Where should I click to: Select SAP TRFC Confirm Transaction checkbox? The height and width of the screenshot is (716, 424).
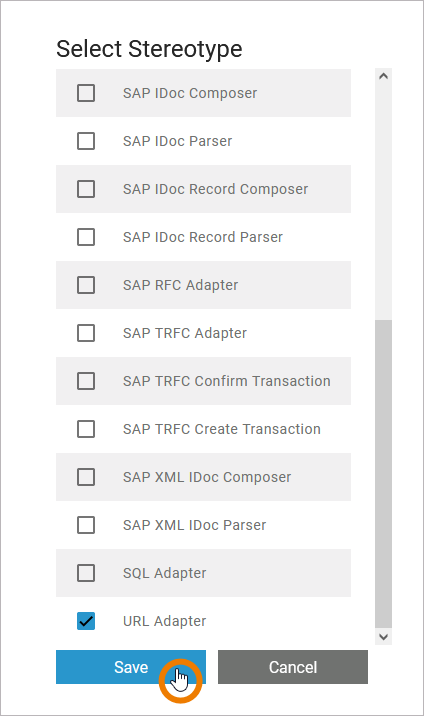pos(86,381)
